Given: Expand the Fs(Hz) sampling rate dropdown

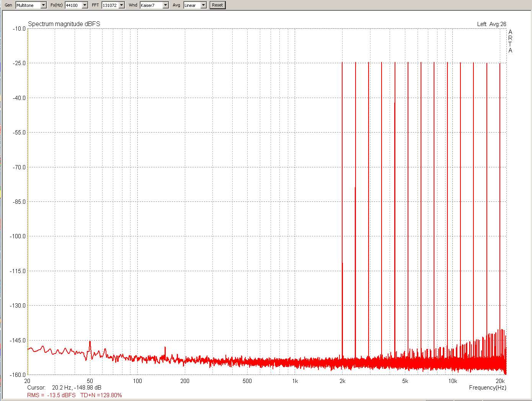Looking at the screenshot, I should click(85, 5).
